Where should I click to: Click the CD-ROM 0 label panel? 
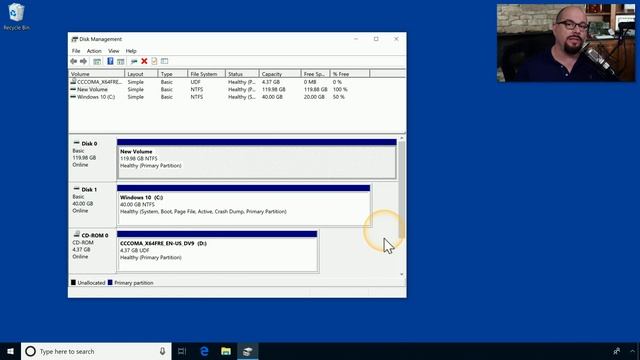92,251
